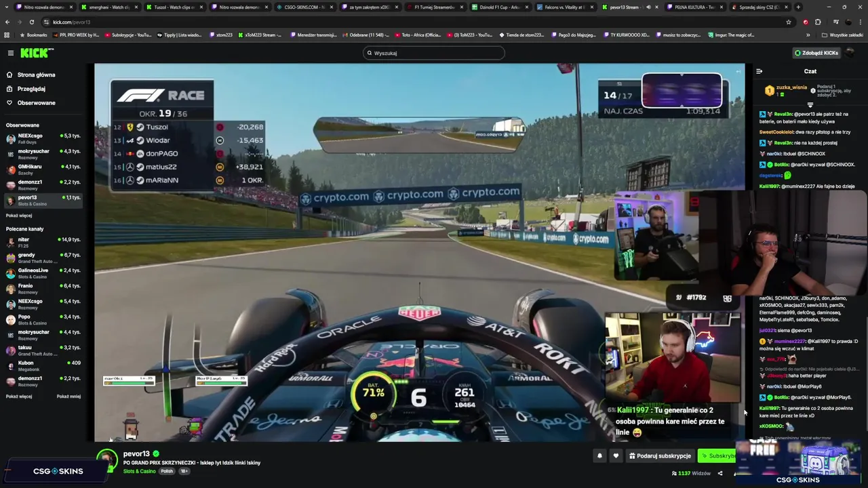The height and width of the screenshot is (488, 868).
Task: Expand followed list with Pokaż więcej
Action: (19, 216)
